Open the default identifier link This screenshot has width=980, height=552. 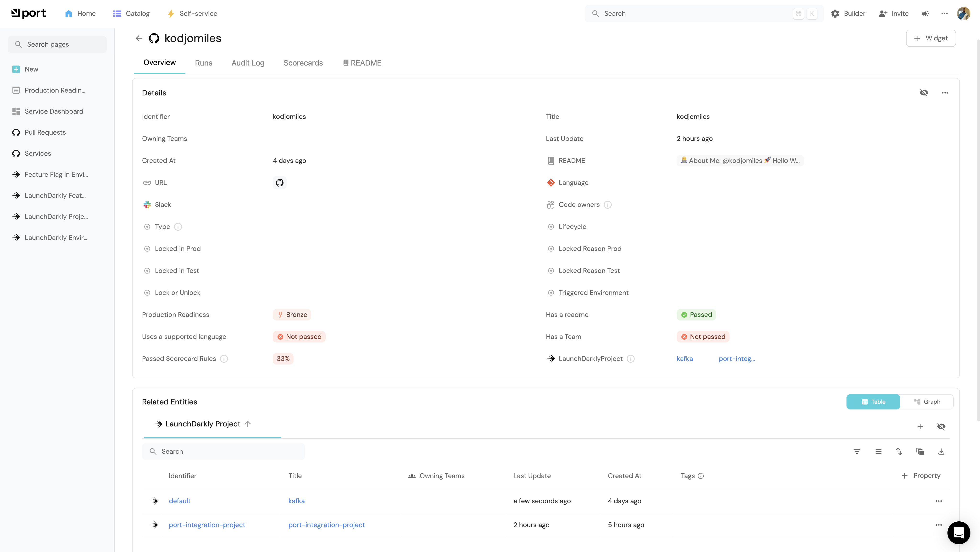click(180, 501)
